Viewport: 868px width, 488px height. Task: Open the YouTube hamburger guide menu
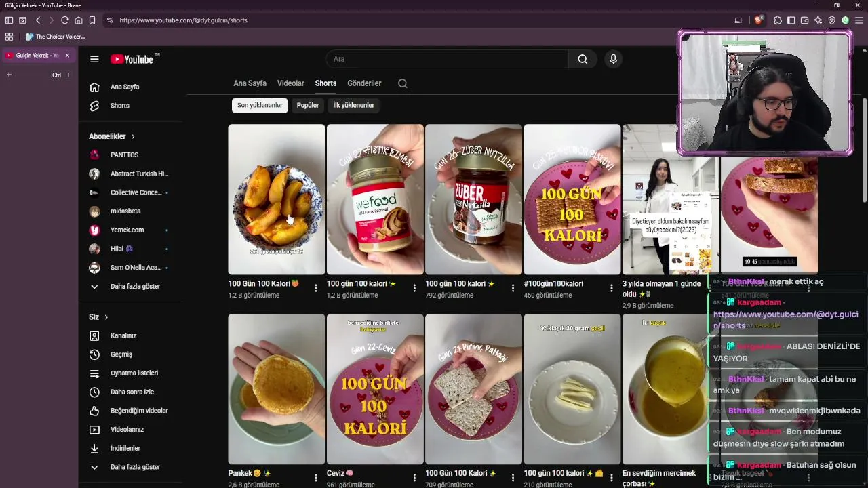point(94,59)
